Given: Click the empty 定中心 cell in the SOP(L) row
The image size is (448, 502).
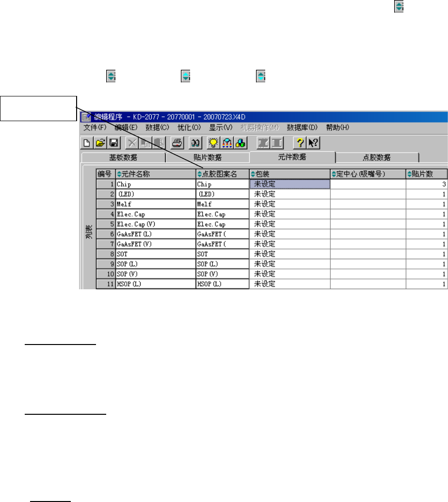Looking at the screenshot, I should pos(368,264).
